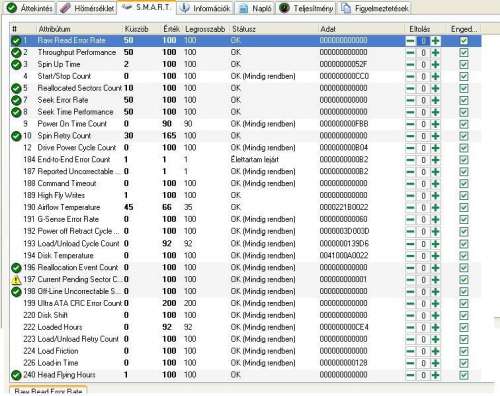Increase offset for Load/Unload Cycle Count
This screenshot has width=500, height=396.
click(435, 244)
